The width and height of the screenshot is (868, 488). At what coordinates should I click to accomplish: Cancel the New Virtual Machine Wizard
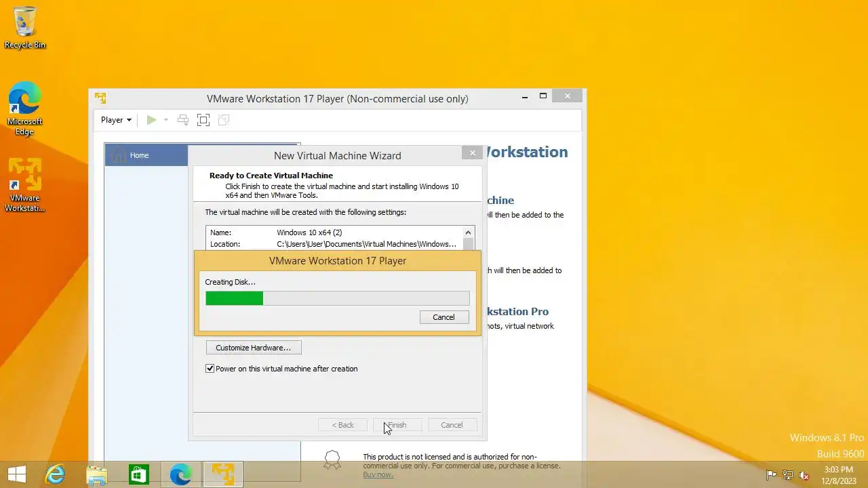[452, 425]
